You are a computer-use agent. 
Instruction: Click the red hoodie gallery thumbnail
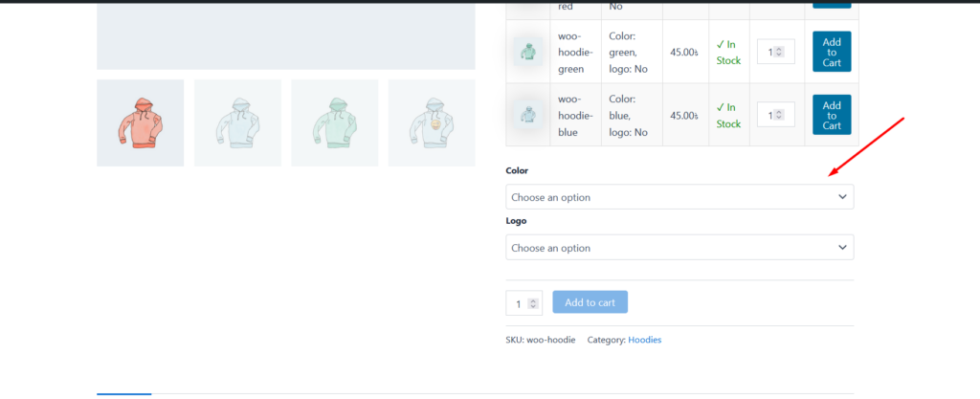140,122
